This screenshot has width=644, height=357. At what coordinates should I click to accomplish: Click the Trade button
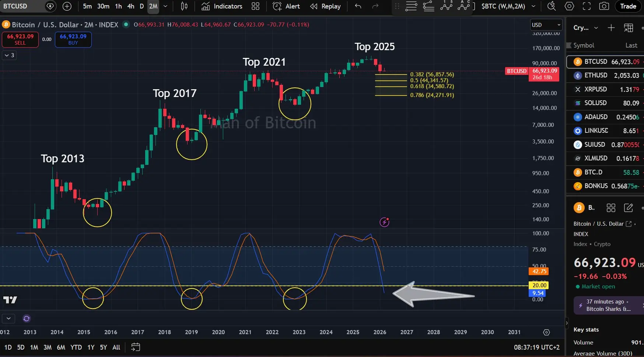coord(628,6)
